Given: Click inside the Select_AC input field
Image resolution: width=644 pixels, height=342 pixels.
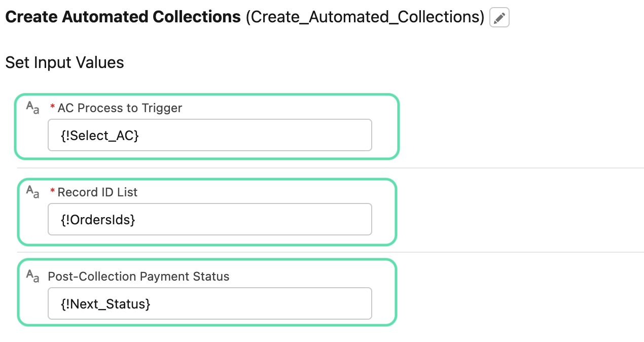Looking at the screenshot, I should (209, 134).
